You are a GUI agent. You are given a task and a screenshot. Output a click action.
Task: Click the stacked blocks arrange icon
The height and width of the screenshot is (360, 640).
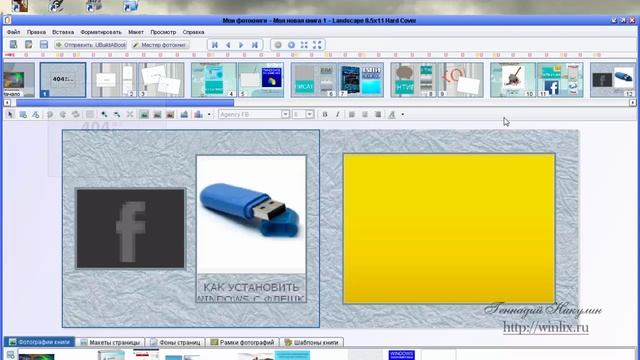[198, 115]
